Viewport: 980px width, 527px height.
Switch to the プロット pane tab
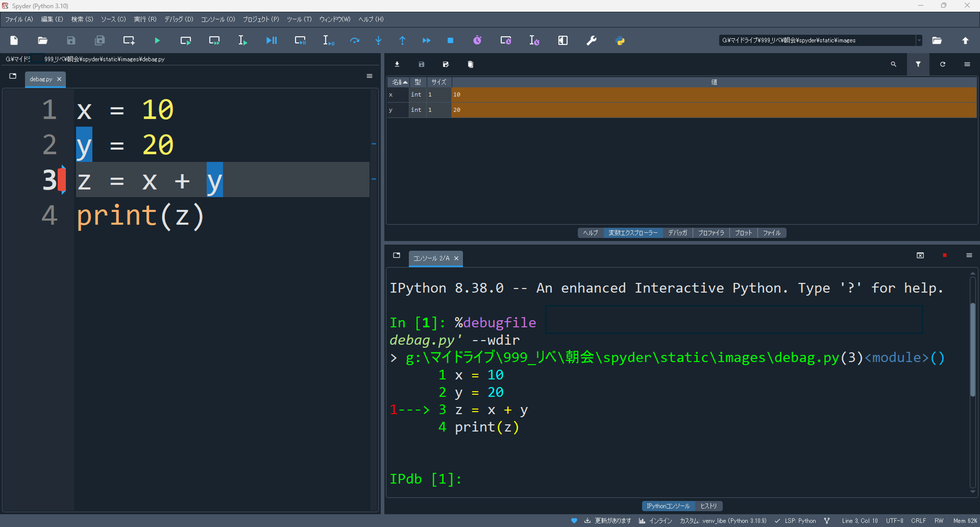pyautogui.click(x=743, y=233)
